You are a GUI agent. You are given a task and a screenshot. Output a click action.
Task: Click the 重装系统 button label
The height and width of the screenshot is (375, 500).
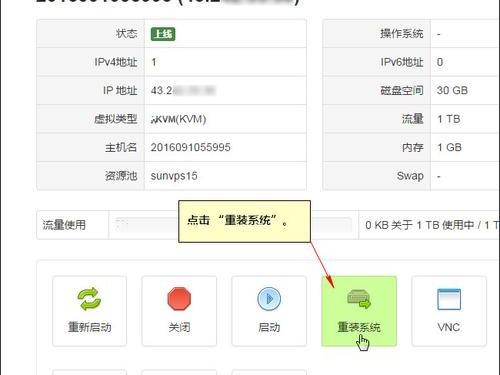click(359, 327)
